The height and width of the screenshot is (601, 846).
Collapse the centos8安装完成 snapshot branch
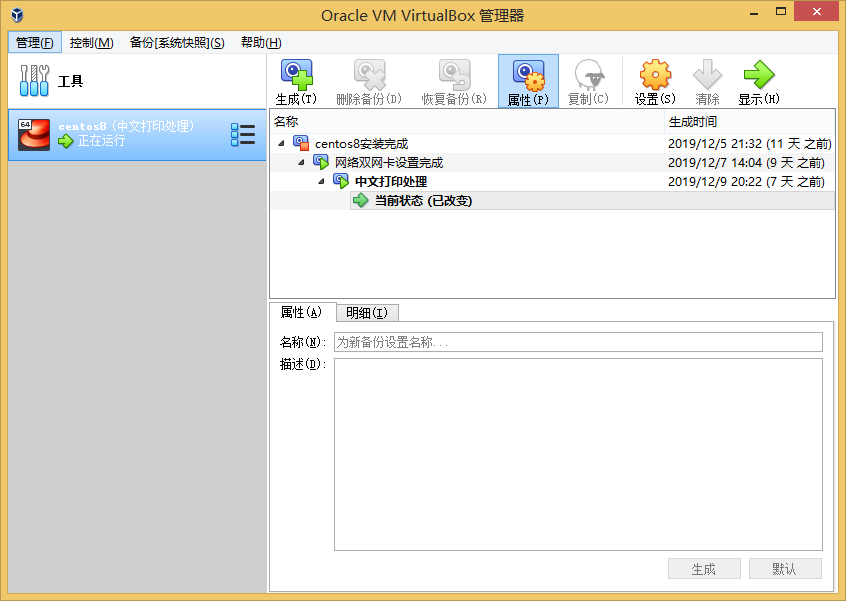click(x=281, y=143)
